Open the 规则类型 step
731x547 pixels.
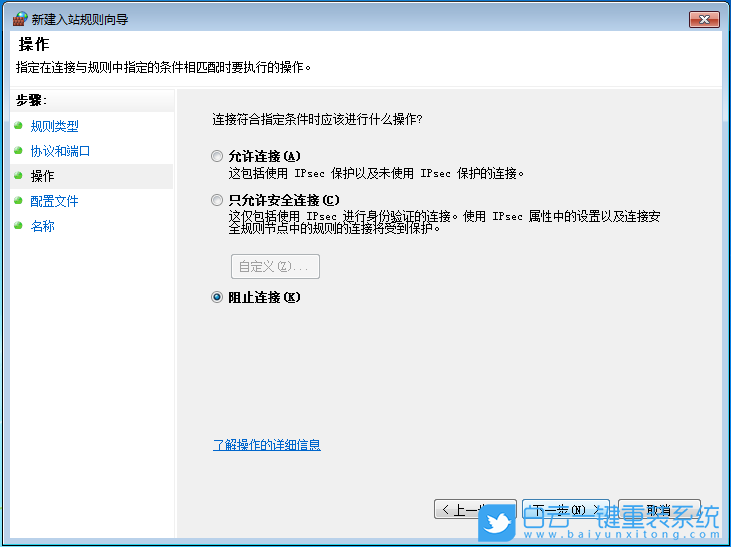55,126
